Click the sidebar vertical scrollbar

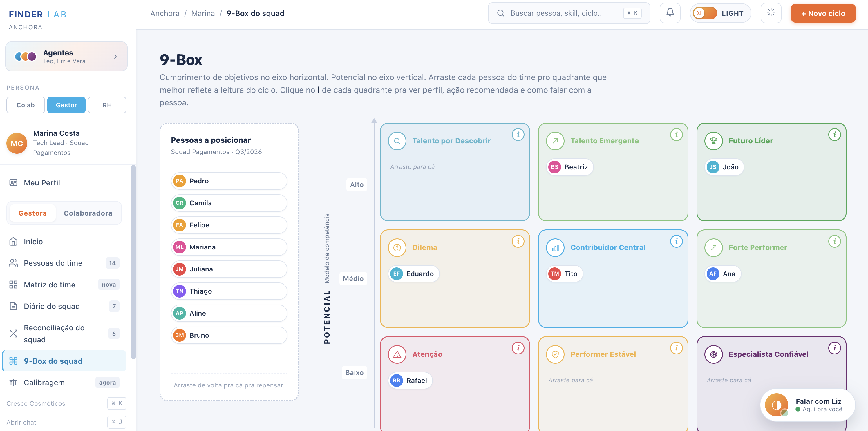point(133,262)
